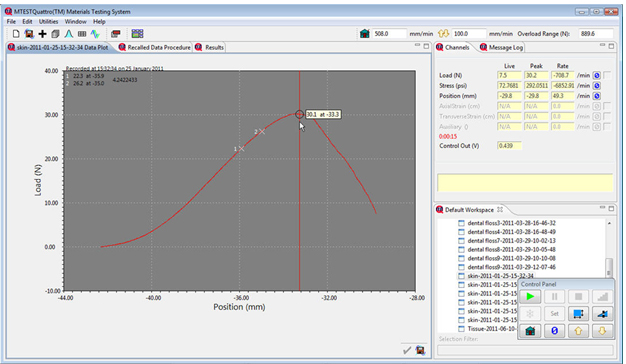Click the Set button in Control Panel
This screenshot has width=626, height=364.
[x=554, y=314]
